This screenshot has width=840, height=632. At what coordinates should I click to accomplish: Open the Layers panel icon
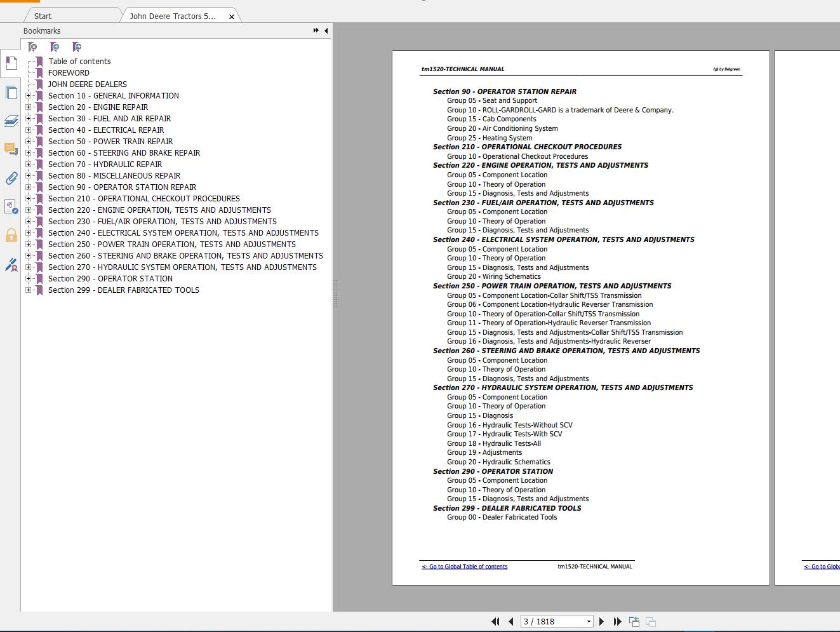(11, 121)
